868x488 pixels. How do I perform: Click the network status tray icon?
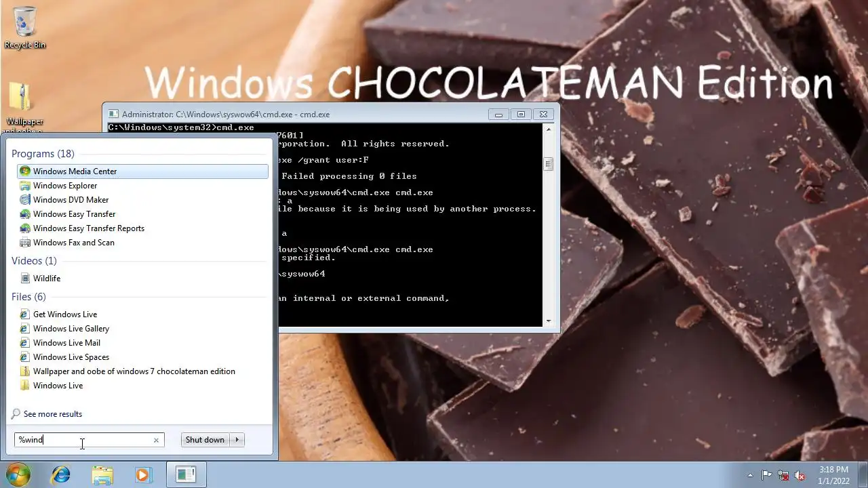point(783,475)
